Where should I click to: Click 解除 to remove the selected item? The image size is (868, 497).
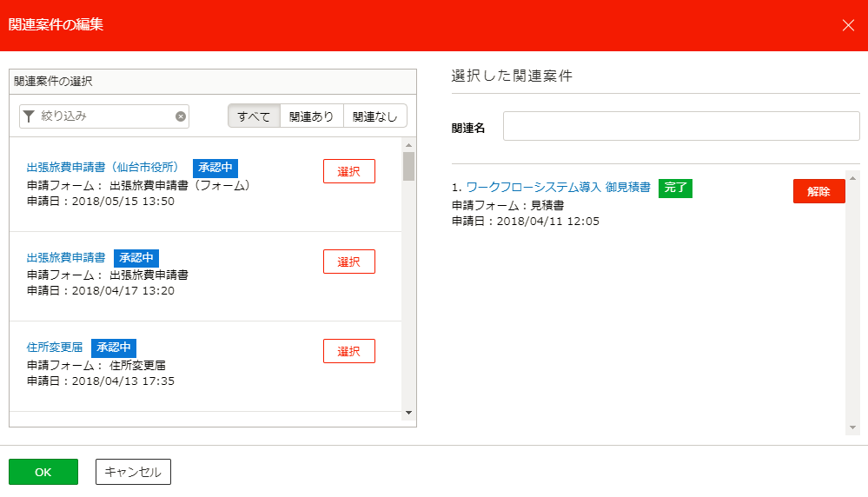click(818, 191)
